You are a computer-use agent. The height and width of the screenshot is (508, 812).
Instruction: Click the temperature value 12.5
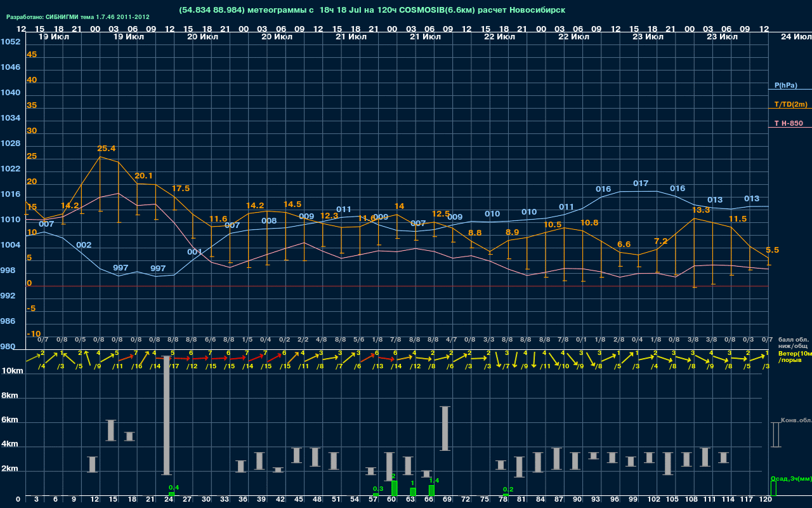441,214
